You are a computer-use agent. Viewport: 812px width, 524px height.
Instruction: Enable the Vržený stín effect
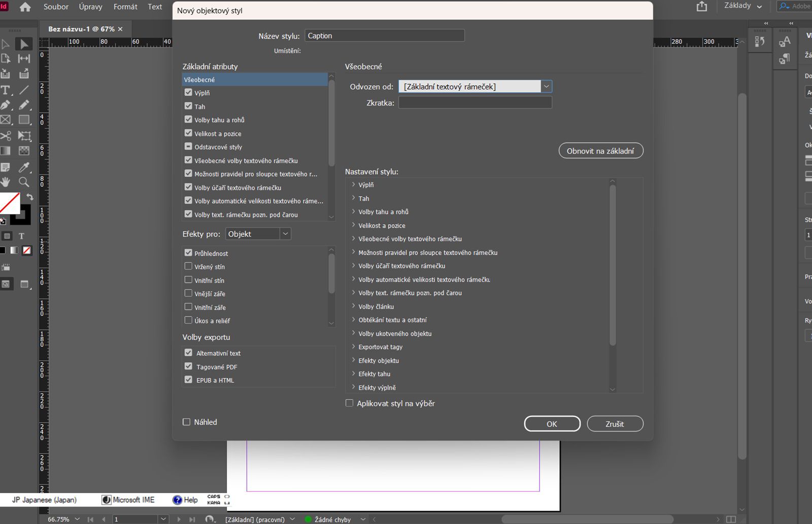click(x=188, y=266)
